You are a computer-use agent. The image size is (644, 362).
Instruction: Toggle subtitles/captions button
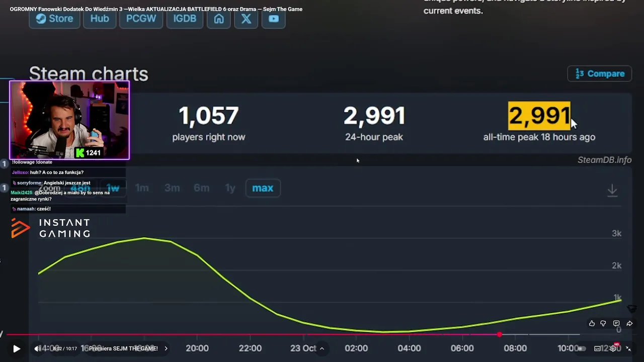[597, 348]
